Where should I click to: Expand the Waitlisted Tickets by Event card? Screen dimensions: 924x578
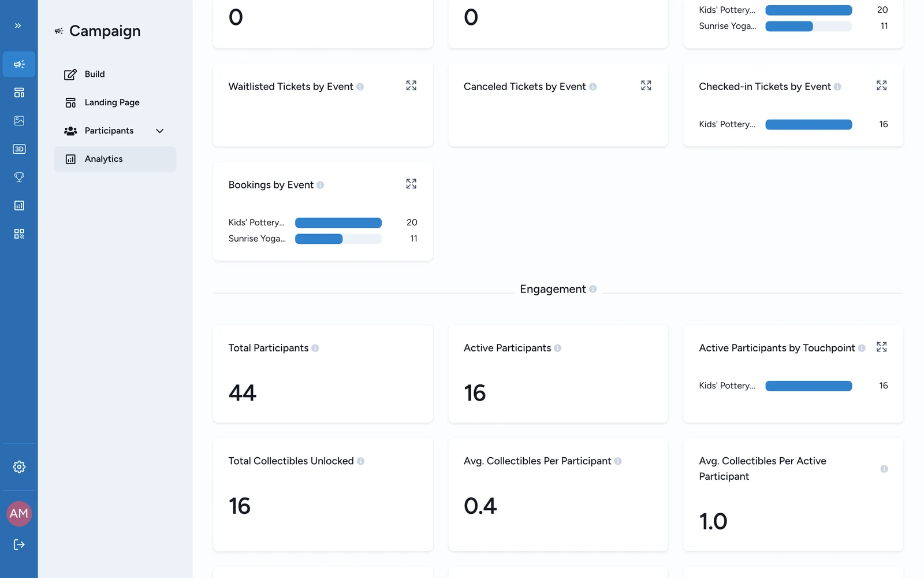pyautogui.click(x=411, y=86)
